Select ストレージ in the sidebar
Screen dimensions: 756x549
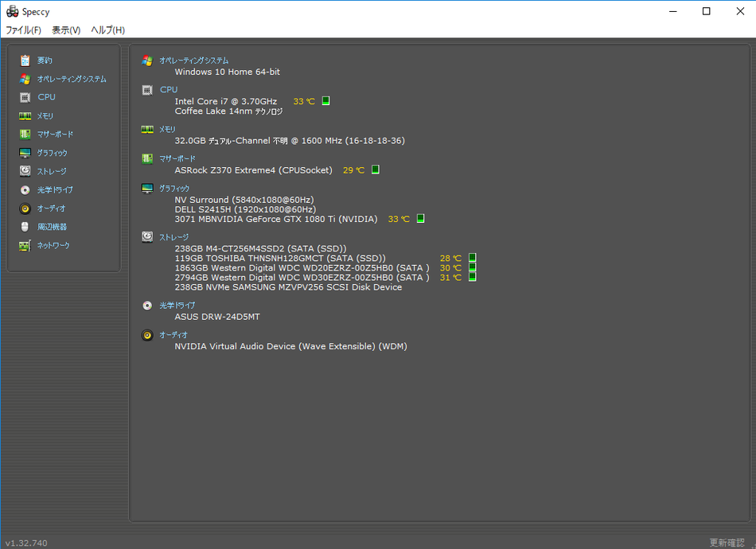point(52,171)
